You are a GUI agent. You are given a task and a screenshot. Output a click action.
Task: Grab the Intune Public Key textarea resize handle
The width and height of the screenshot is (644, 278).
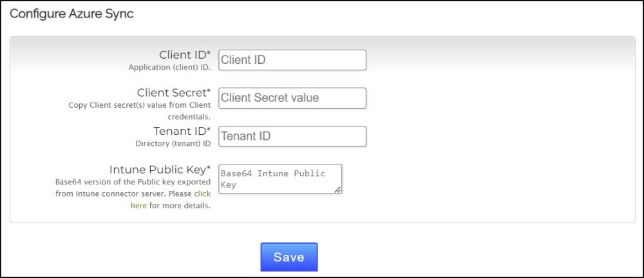337,190
